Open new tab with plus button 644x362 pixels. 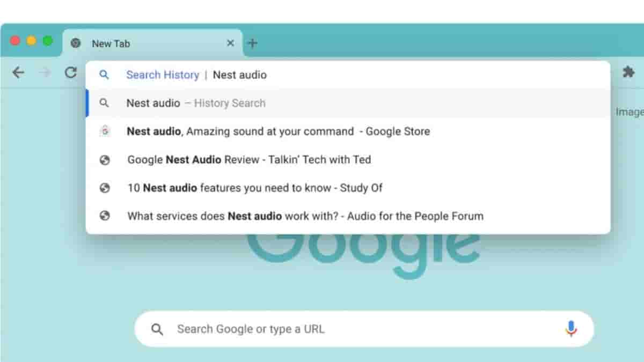point(252,43)
